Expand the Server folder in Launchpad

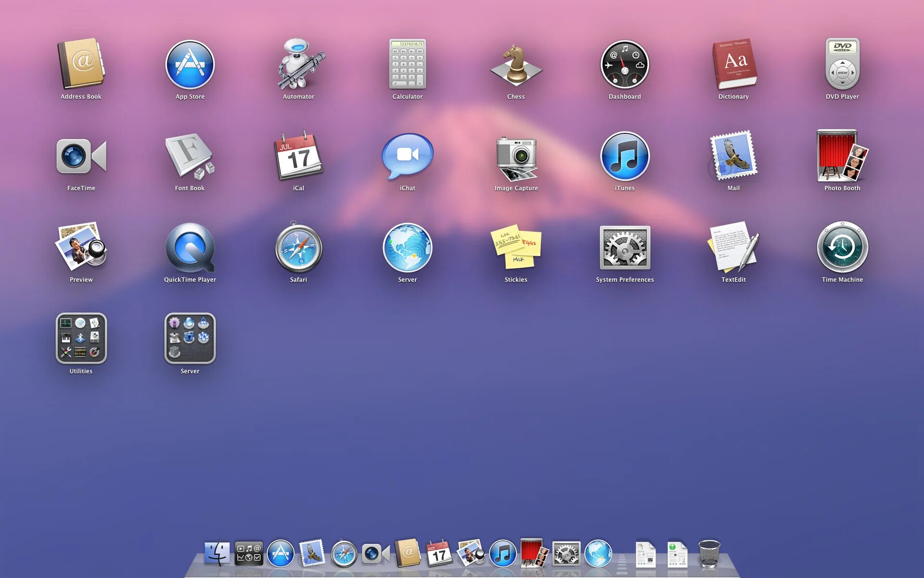(190, 338)
